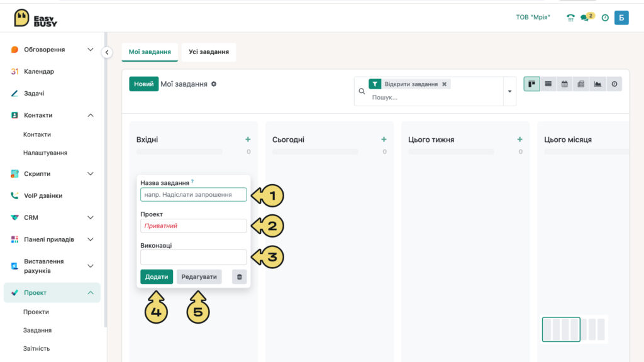This screenshot has height=362, width=644.
Task: Open Контакти submenu item
Action: coord(37,134)
